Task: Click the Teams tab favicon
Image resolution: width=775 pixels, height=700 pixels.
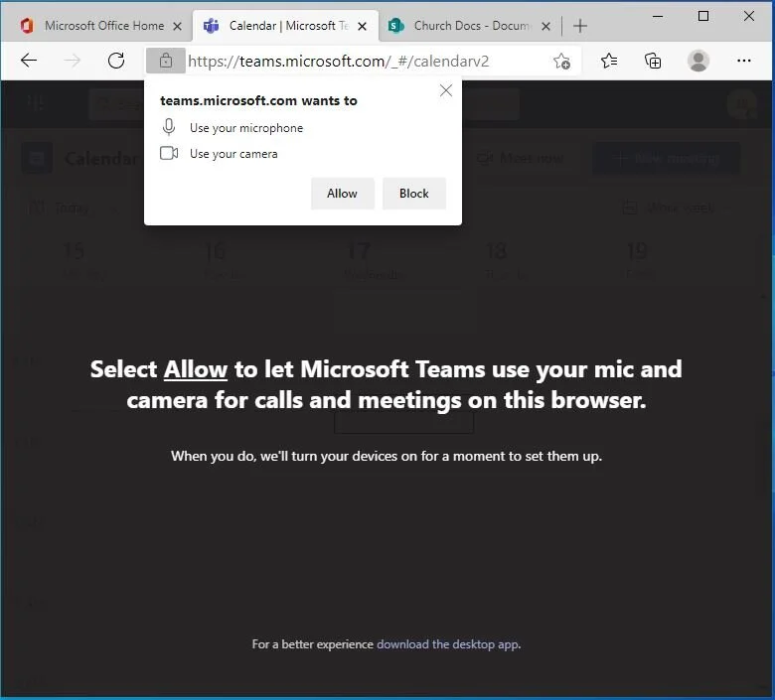Action: coord(212,26)
